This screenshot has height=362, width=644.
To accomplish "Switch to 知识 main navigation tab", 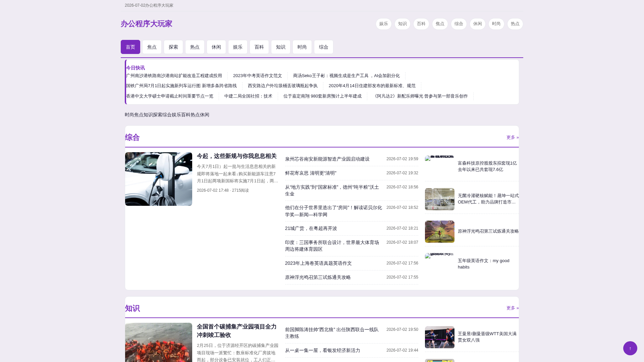I will tap(281, 47).
